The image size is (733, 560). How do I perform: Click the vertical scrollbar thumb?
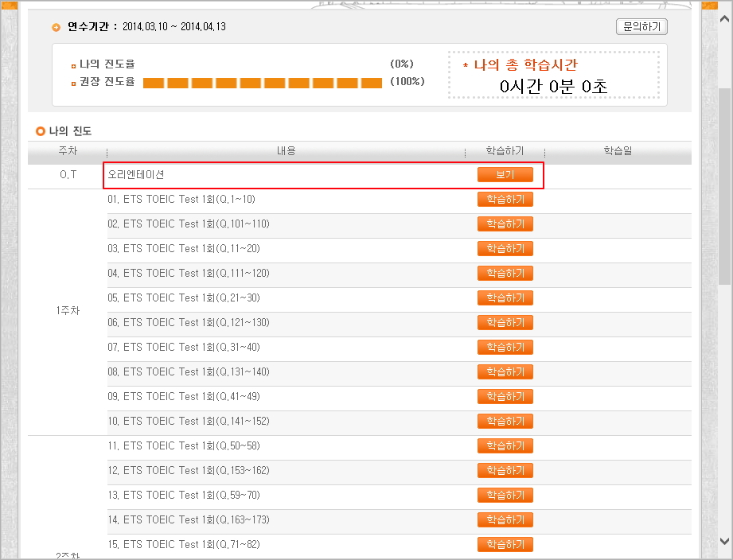[x=724, y=185]
